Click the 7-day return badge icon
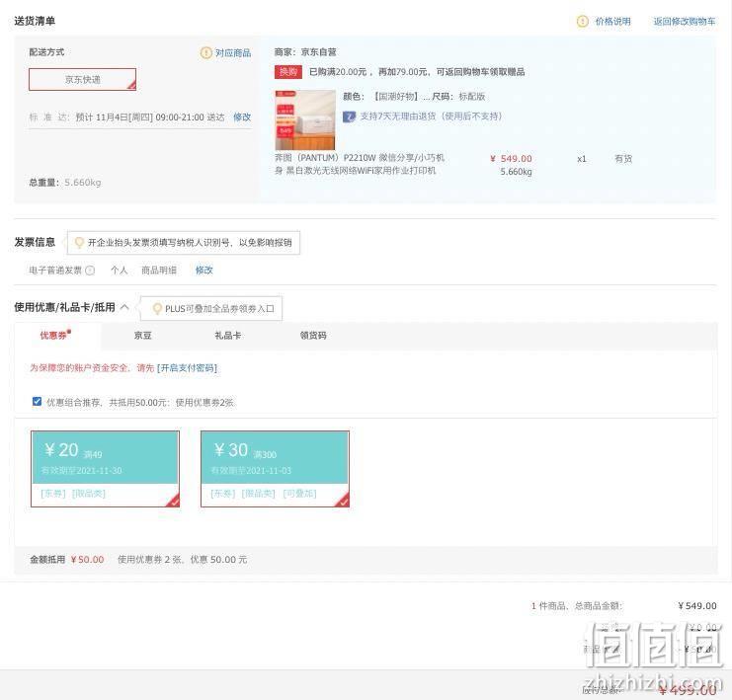This screenshot has height=700, width=732. (x=349, y=117)
